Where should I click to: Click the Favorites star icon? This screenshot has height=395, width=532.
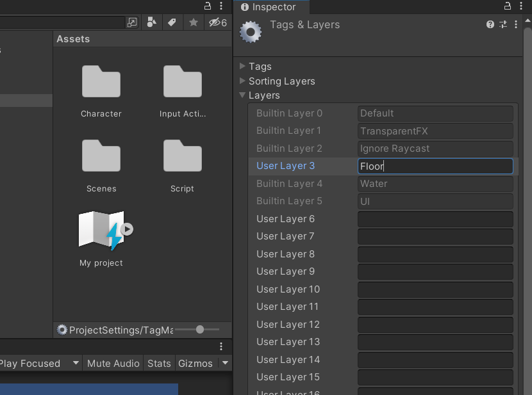click(x=193, y=22)
